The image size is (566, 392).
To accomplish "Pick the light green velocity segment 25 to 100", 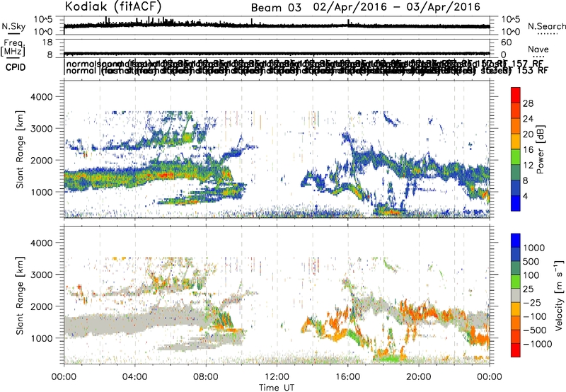I will pyautogui.click(x=516, y=282).
